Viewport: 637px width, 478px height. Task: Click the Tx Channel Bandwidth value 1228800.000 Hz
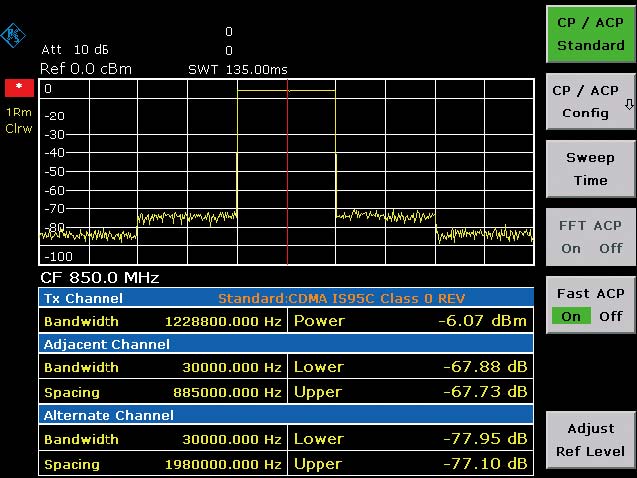tap(223, 321)
